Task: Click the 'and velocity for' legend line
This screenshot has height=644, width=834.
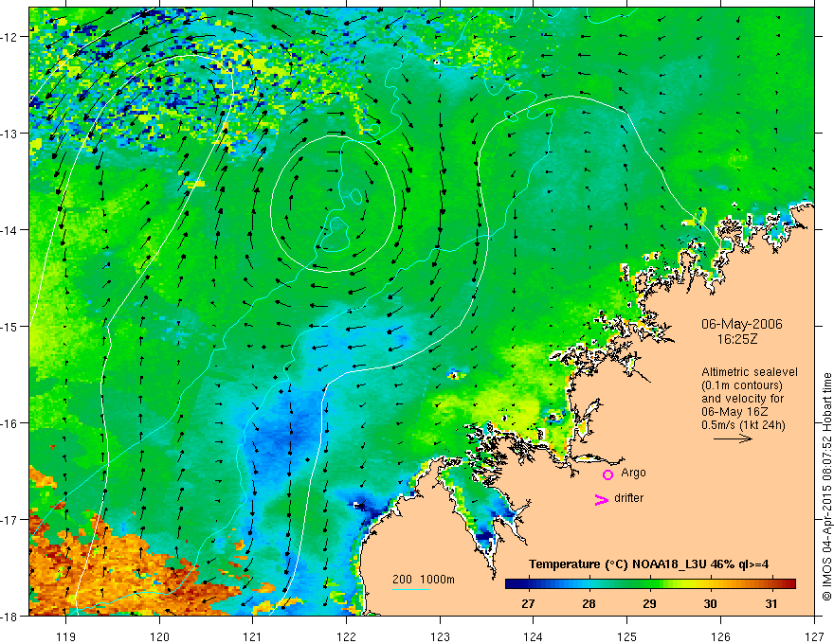Action: (x=742, y=399)
